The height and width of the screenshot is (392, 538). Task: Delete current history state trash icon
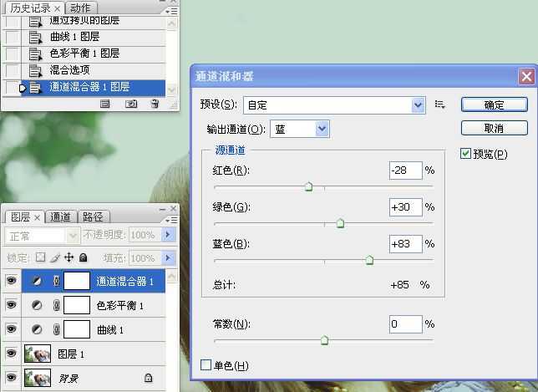click(155, 104)
